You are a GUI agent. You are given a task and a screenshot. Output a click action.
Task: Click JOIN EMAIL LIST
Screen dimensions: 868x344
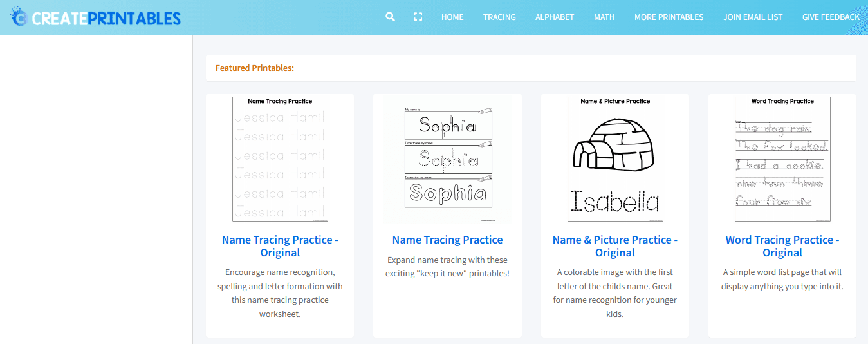pyautogui.click(x=753, y=17)
